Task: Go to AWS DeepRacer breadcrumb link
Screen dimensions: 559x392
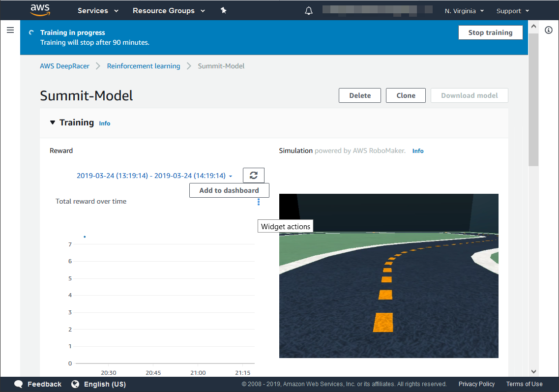Action: tap(64, 66)
